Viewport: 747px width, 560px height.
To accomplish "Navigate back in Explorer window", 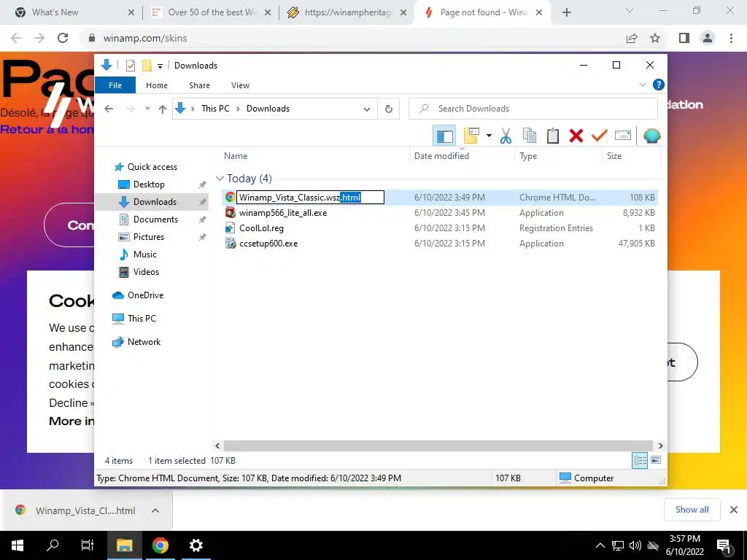I will point(109,109).
